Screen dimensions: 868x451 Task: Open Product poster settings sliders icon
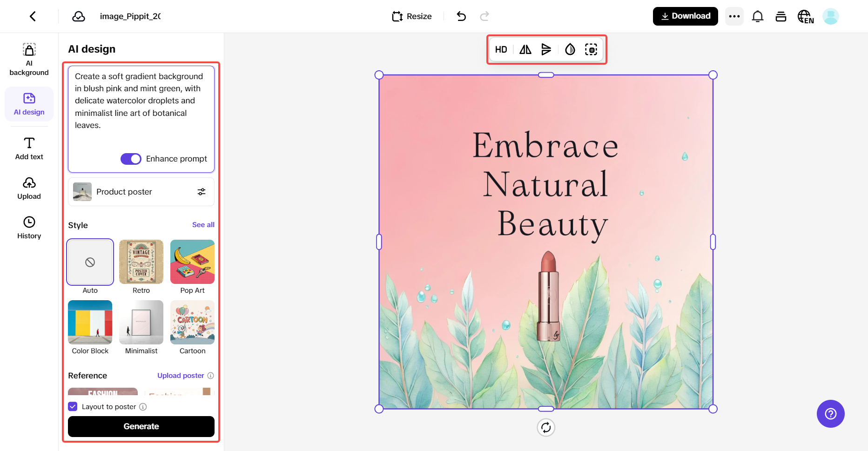click(202, 192)
